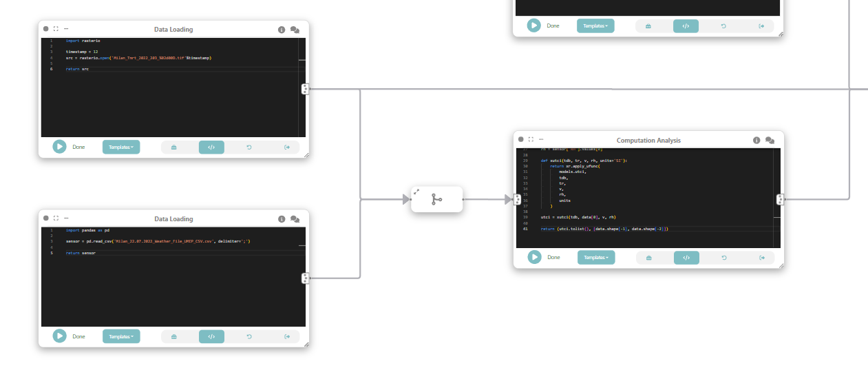Run the rasterio Data Loading node
Image resolution: width=868 pixels, height=388 pixels.
pyautogui.click(x=60, y=147)
